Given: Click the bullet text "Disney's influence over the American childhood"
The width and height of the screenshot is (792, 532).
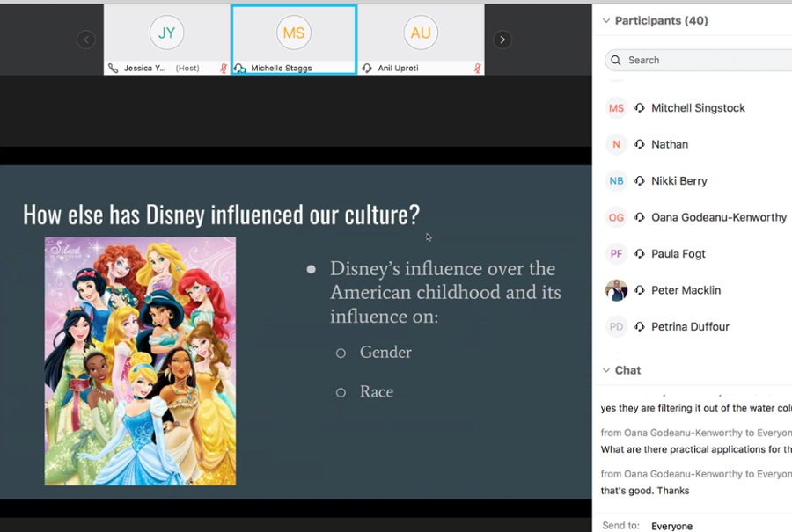Looking at the screenshot, I should point(445,292).
